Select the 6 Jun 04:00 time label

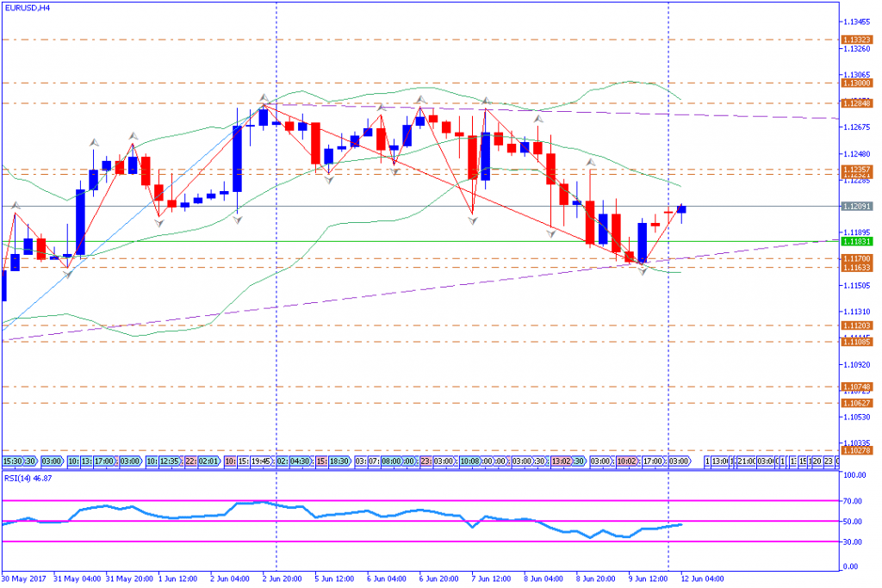(387, 579)
